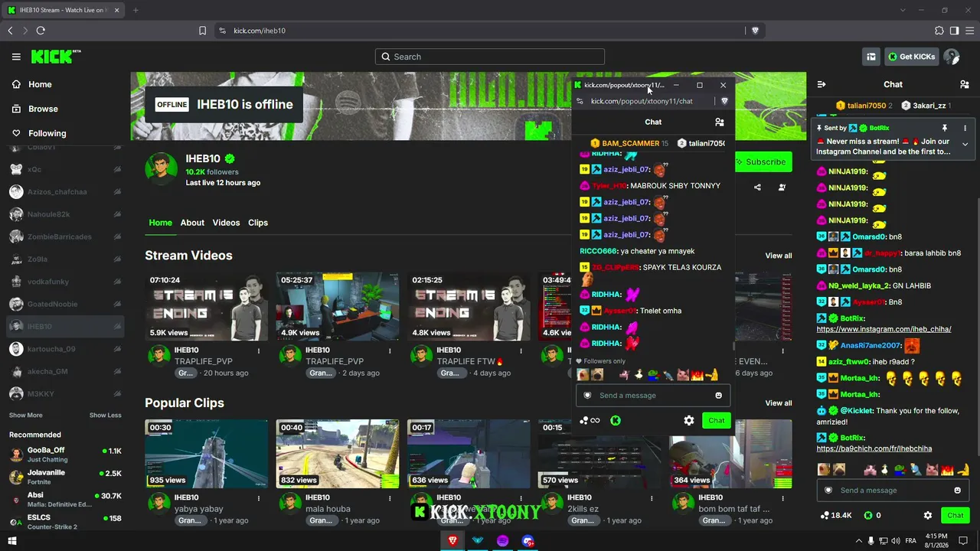Viewport: 980px width, 551px height.
Task: Open users list in popout chat
Action: 719,122
